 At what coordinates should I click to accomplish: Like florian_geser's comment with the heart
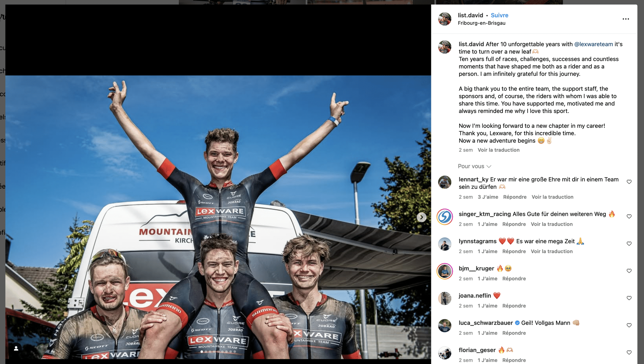pyautogui.click(x=629, y=352)
